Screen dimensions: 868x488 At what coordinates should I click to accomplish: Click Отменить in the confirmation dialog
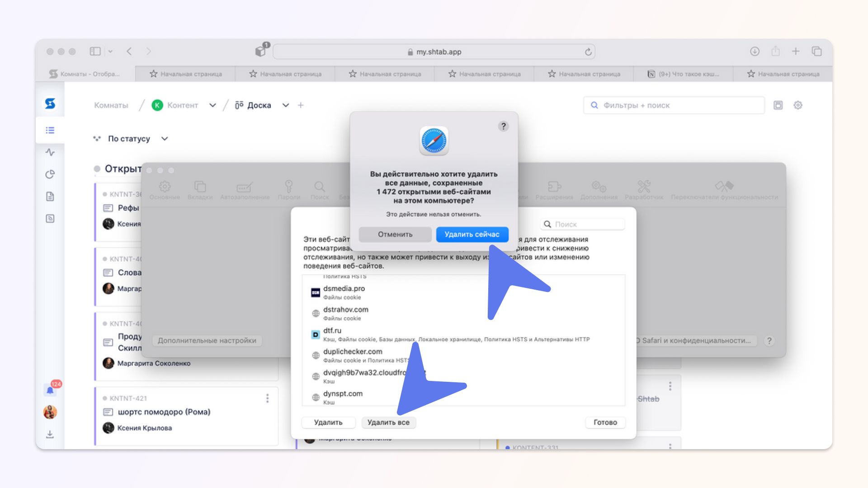[x=395, y=234]
